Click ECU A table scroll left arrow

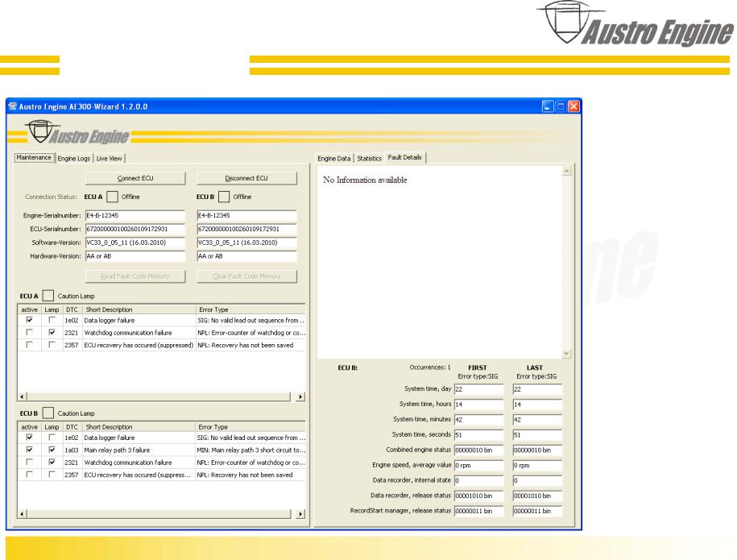22,397
